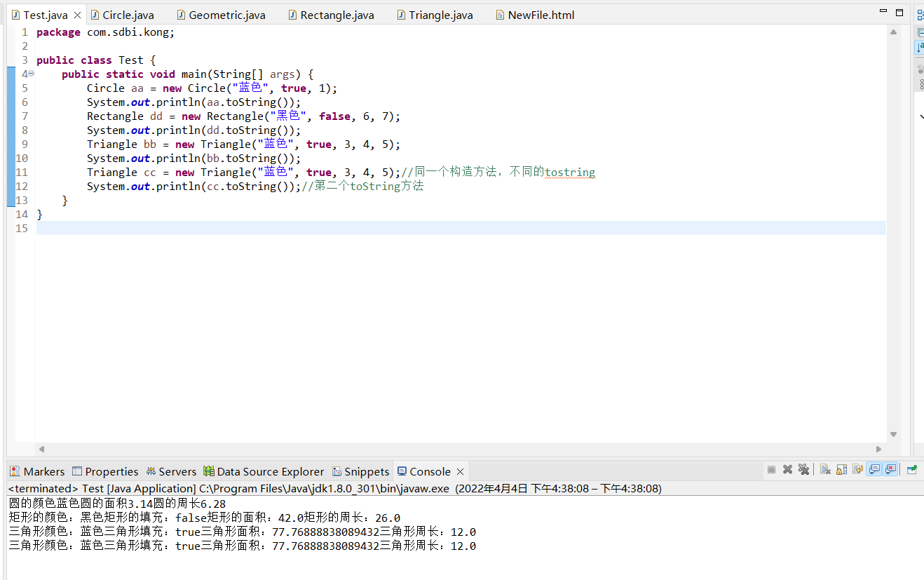This screenshot has width=924, height=580.
Task: Click console output line starting '圆的颜色蓝色'
Action: click(117, 504)
